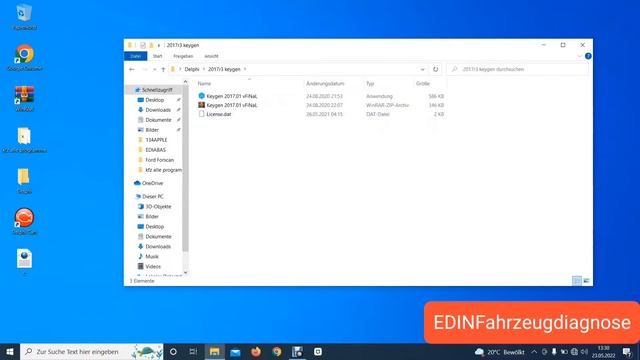Switch to the Ansicht ribbon tab
The image size is (640, 360).
[211, 56]
